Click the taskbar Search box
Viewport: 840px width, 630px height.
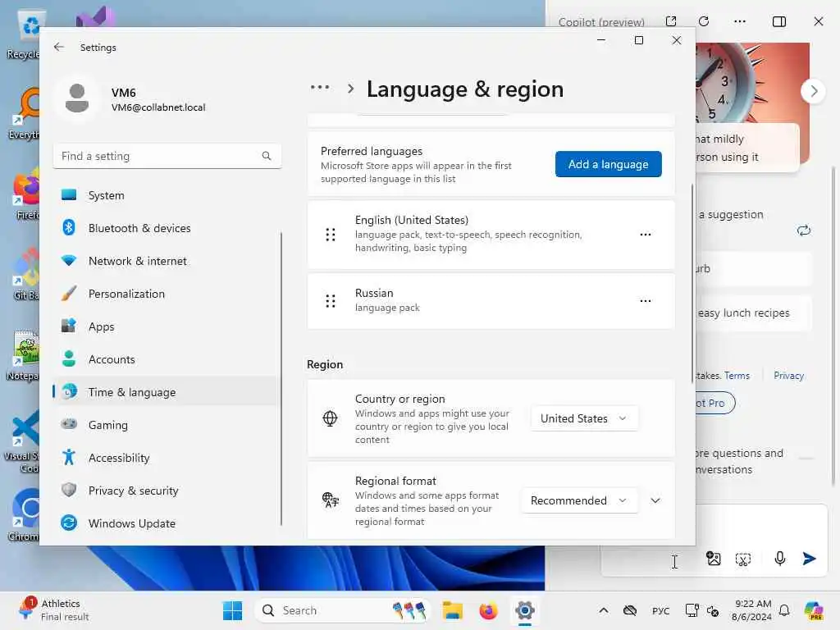(x=343, y=610)
